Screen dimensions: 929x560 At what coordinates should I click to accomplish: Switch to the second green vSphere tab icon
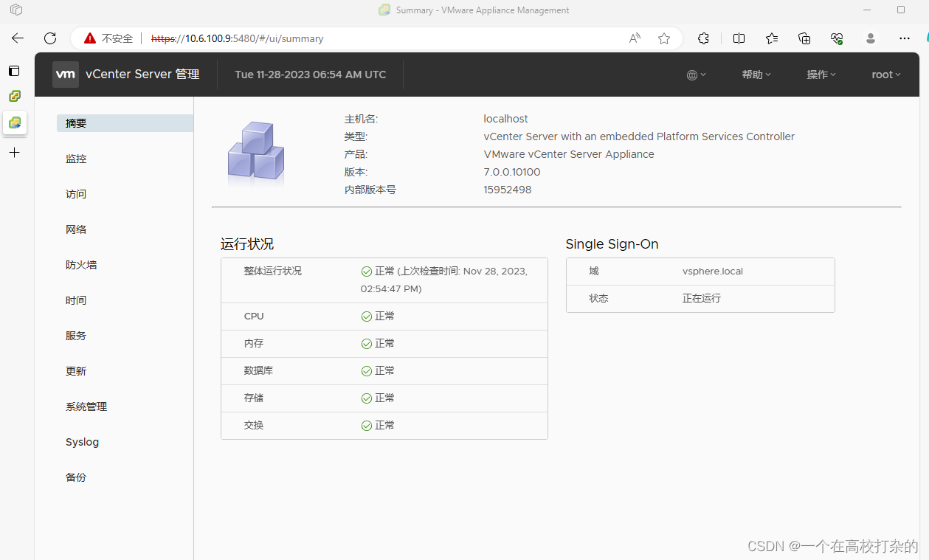[x=14, y=96]
